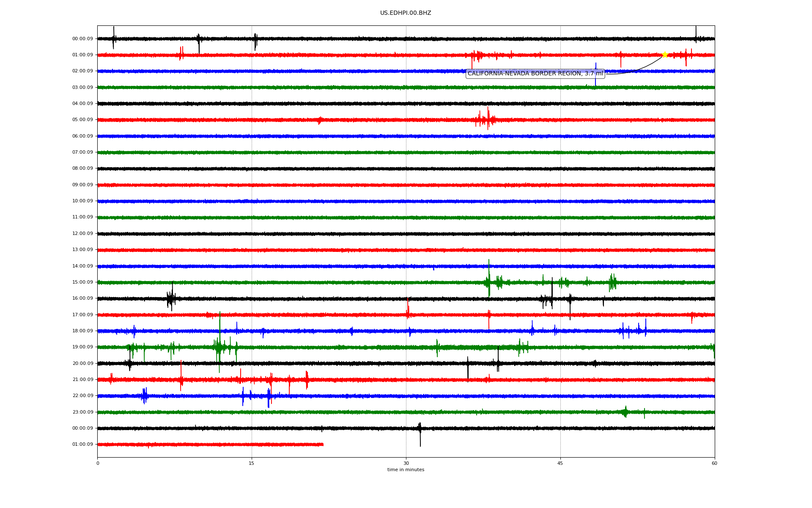Screen dimensions: 812x508
Task: Click the 04:00:09 row label
Action: [x=82, y=104]
